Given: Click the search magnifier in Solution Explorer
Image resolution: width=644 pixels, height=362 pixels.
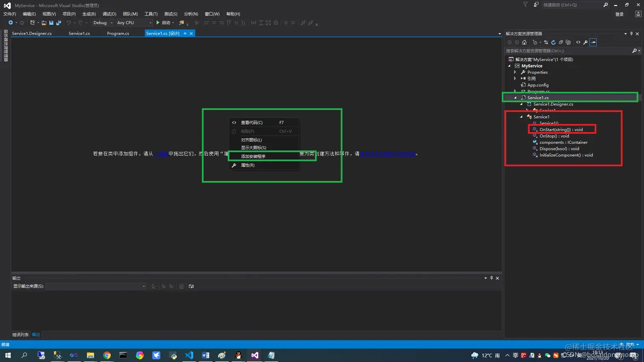Looking at the screenshot, I should (x=635, y=51).
